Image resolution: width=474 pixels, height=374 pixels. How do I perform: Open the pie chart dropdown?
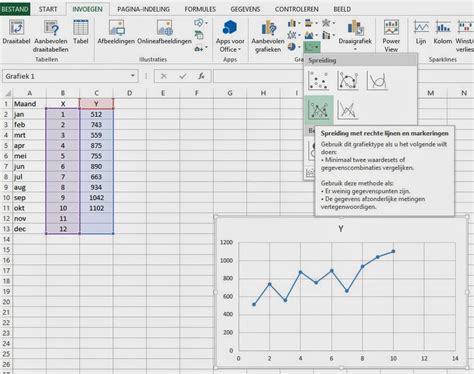click(294, 47)
